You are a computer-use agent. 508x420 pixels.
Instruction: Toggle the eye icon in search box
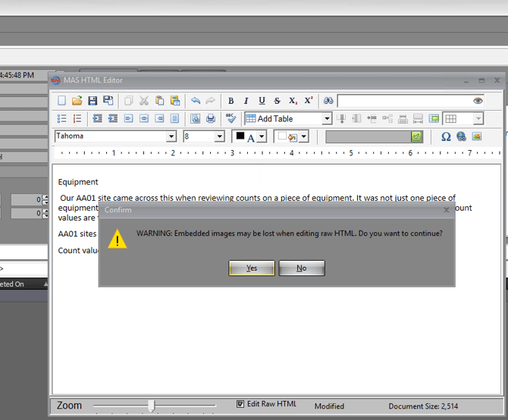[x=478, y=101]
